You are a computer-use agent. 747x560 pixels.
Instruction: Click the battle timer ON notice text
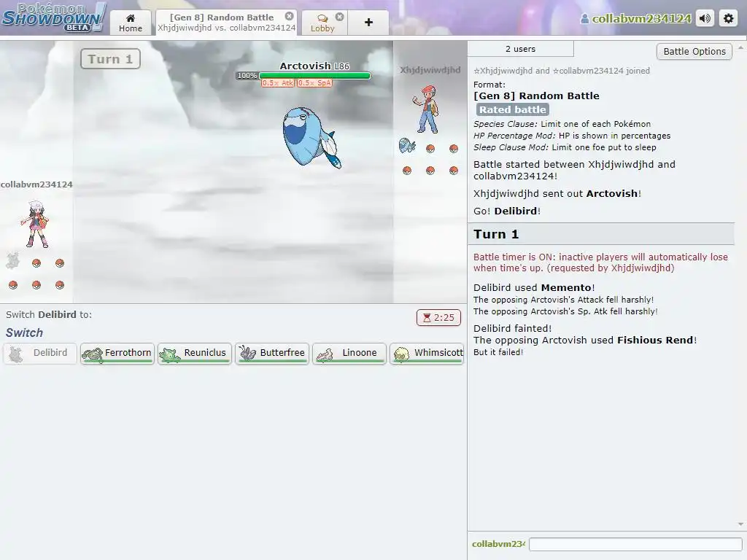tap(600, 262)
